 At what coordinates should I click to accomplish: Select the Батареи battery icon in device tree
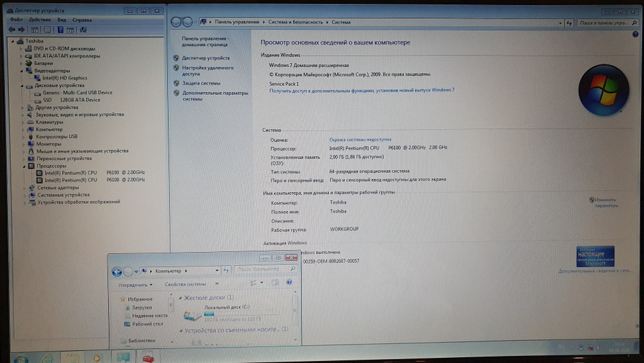(28, 63)
